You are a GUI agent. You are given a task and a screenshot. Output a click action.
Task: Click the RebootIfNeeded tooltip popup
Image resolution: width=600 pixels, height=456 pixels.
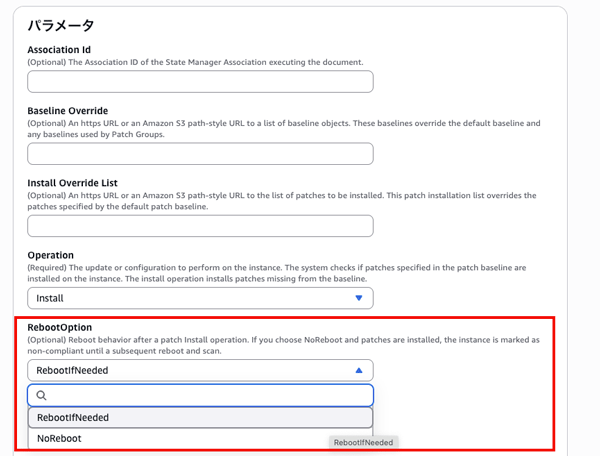point(363,441)
